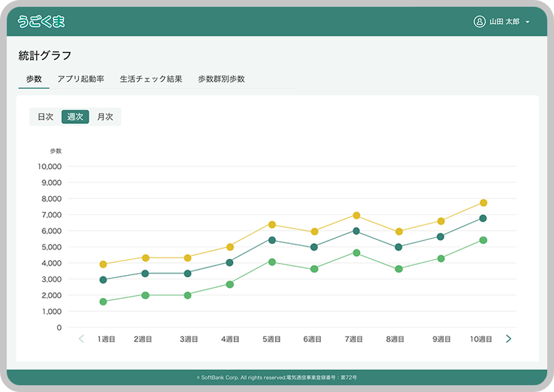Image resolution: width=554 pixels, height=392 pixels.
Task: Switch to the 歩数群別歩数 tab
Action: click(x=221, y=79)
